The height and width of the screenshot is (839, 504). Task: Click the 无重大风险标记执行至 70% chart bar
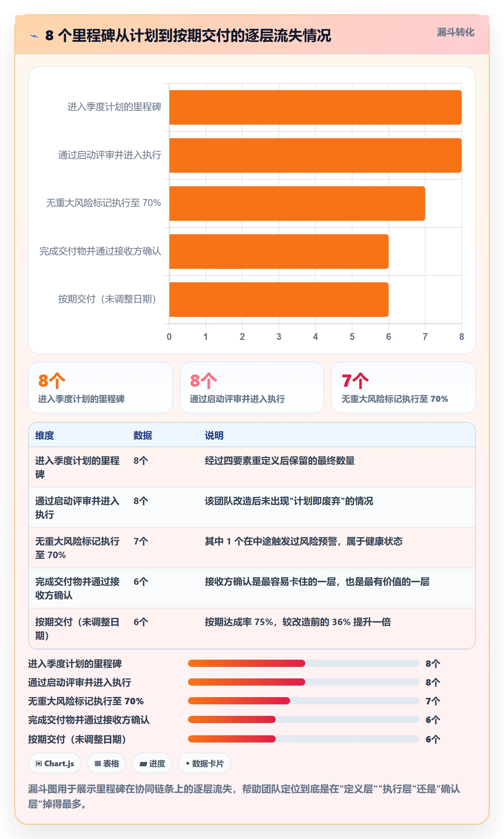(x=297, y=203)
